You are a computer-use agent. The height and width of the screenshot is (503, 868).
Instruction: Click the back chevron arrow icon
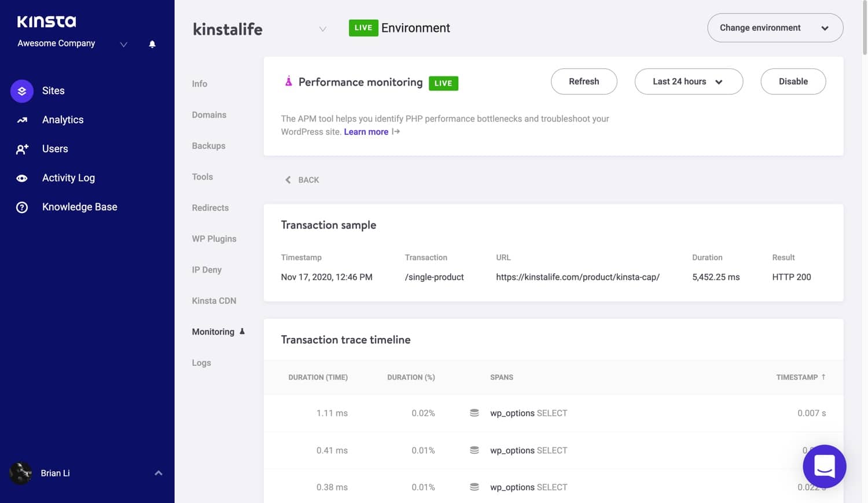pos(288,180)
